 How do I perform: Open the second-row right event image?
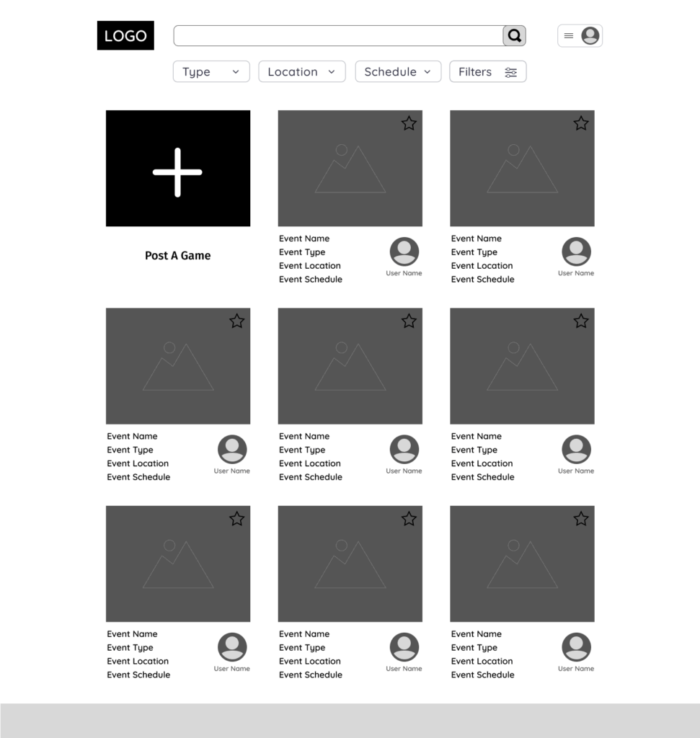pyautogui.click(x=522, y=366)
